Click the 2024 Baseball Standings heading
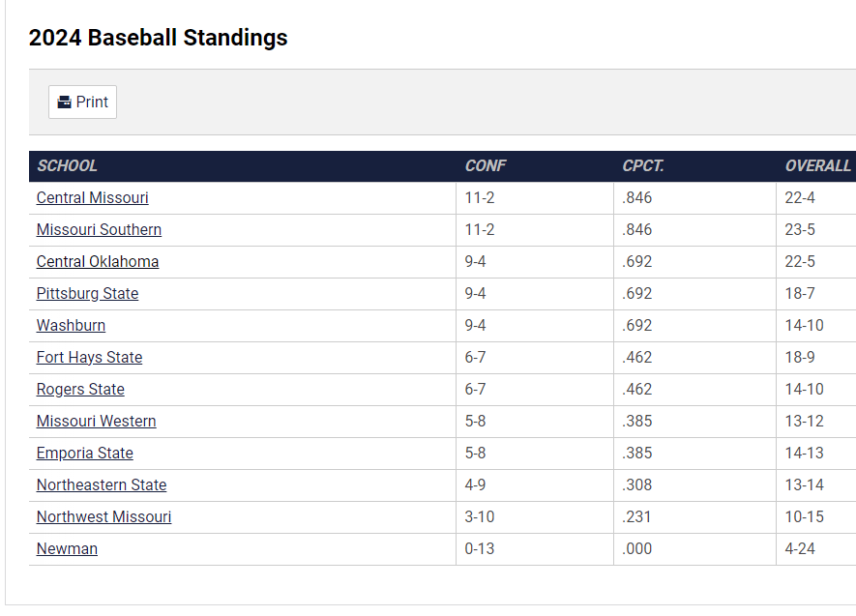856x616 pixels. click(x=159, y=38)
